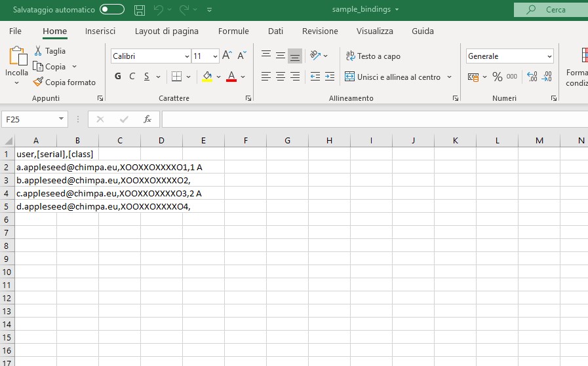This screenshot has width=588, height=366.
Task: Click Unisci e allinea al centro
Action: [x=393, y=77]
